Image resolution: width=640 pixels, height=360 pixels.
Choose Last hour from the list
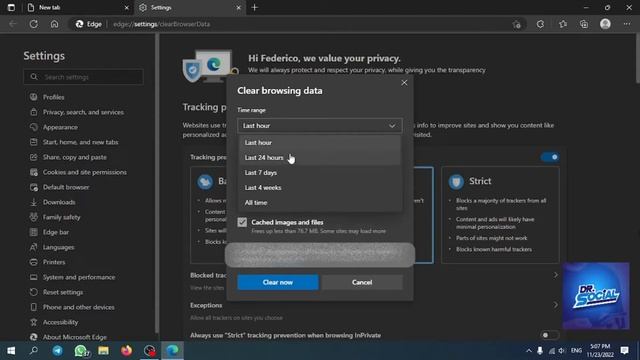click(320, 142)
